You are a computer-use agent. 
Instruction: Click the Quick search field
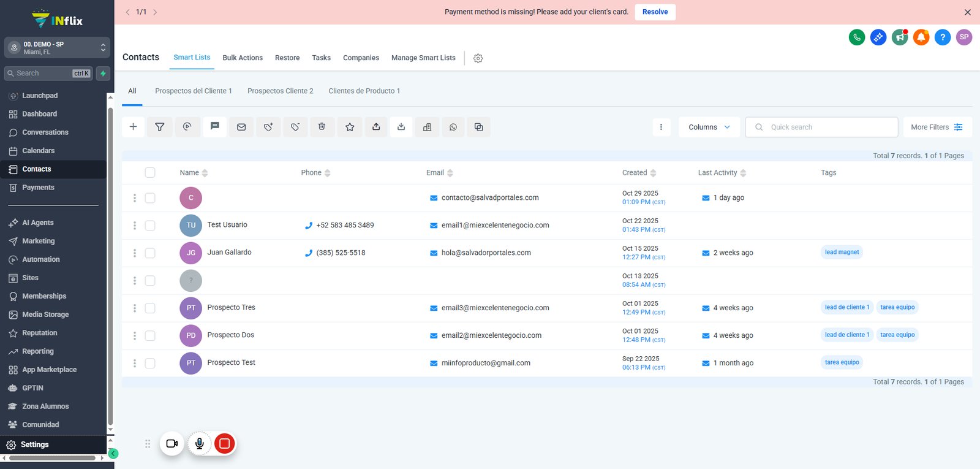822,127
